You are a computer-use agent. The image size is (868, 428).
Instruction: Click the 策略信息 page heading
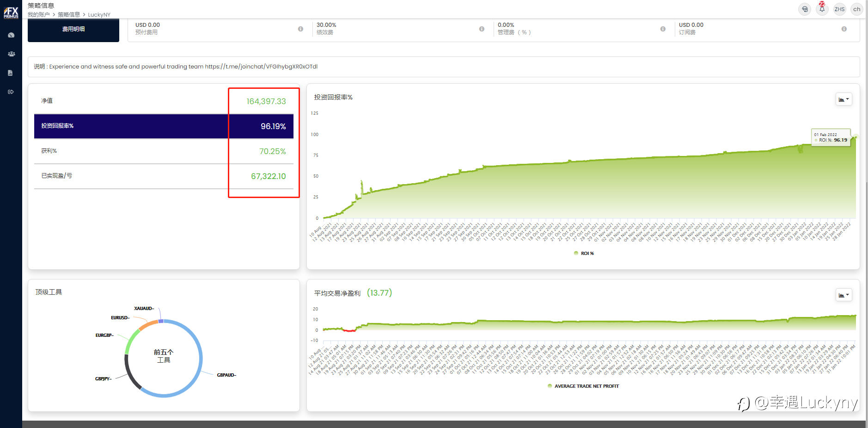point(41,6)
